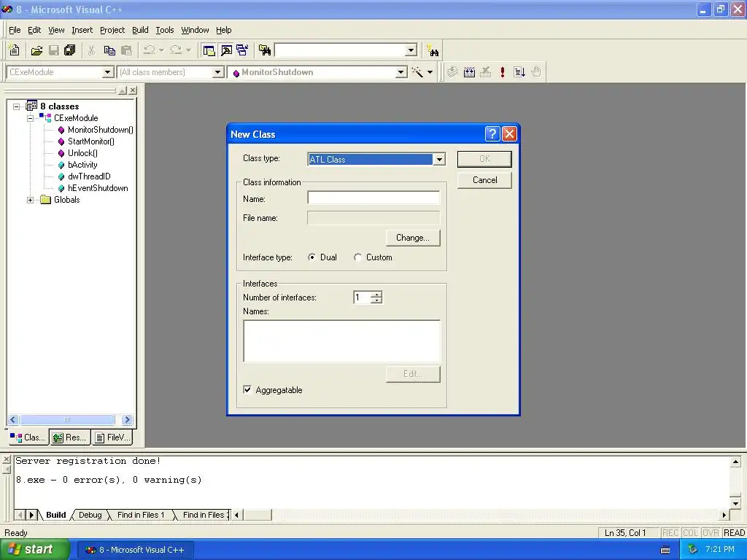Open the Project menu

coord(112,30)
